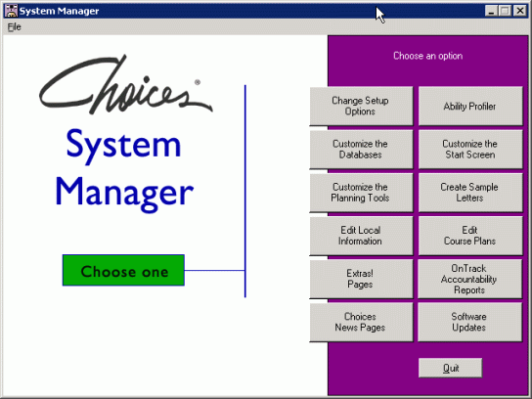Select Choices News Pages
The image size is (532, 399).
361,322
